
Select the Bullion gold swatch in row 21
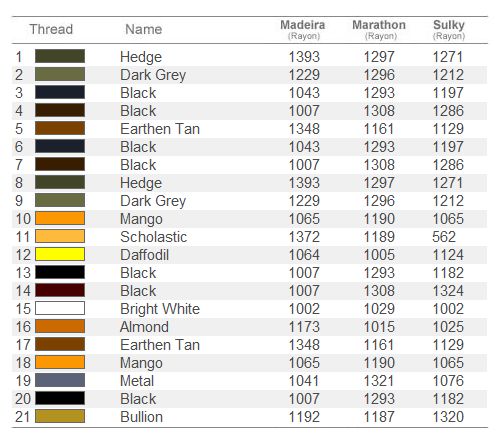click(x=60, y=416)
